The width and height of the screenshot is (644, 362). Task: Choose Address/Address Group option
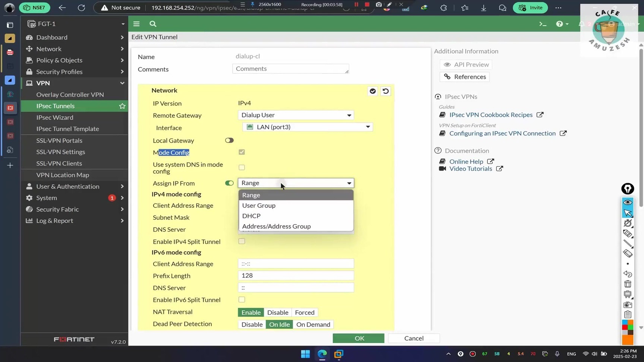click(x=296, y=226)
